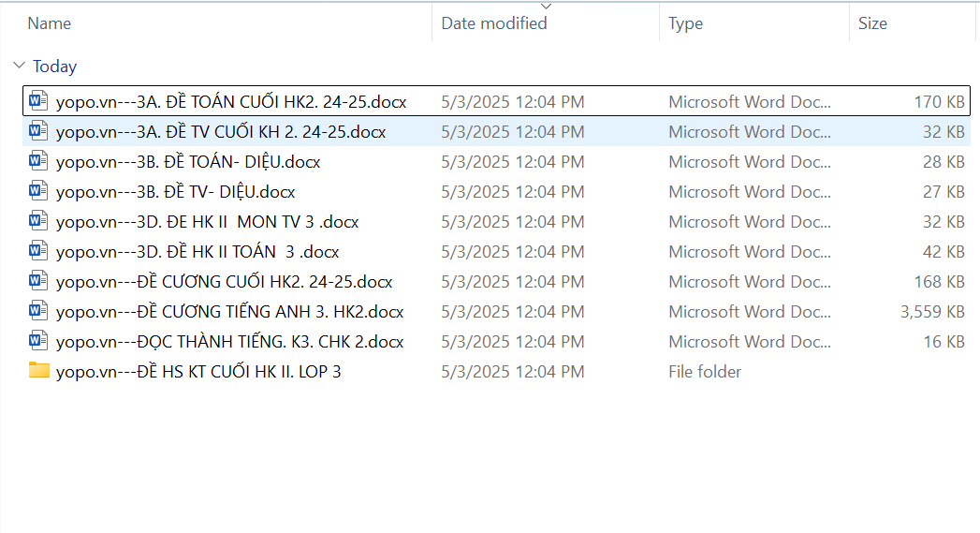
Task: Click Word icon for 3D. ĐỀ HK II TOÁN 3
Action: pyautogui.click(x=38, y=251)
